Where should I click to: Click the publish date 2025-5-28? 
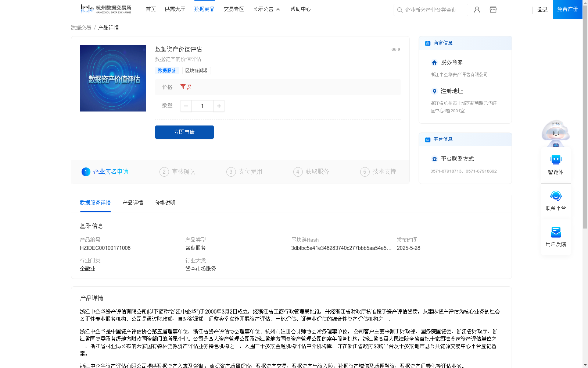408,248
